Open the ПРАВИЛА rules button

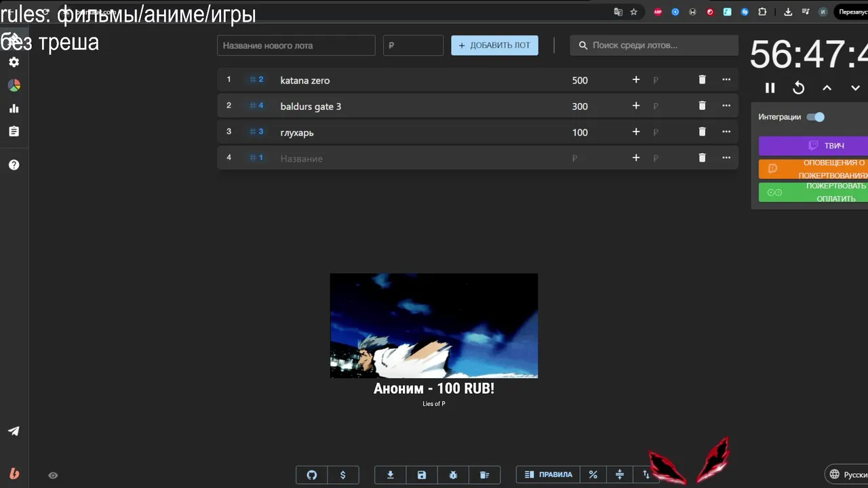[x=548, y=474]
